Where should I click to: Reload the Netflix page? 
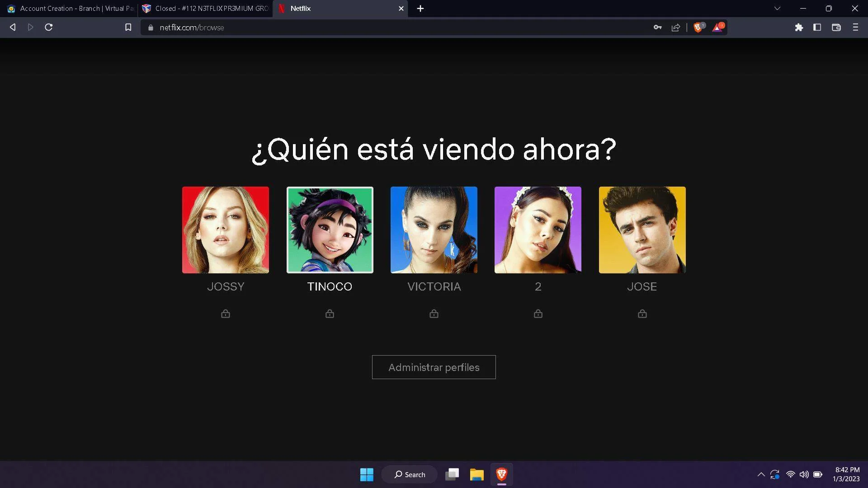point(49,28)
